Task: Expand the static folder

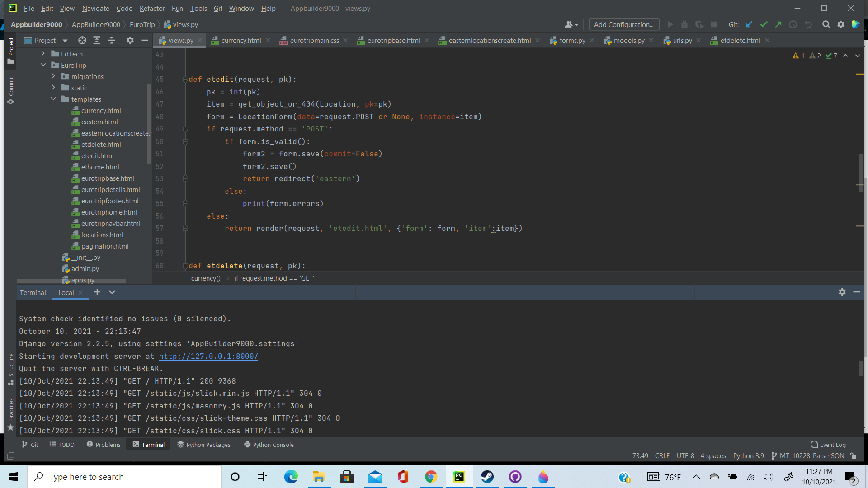Action: coord(53,88)
